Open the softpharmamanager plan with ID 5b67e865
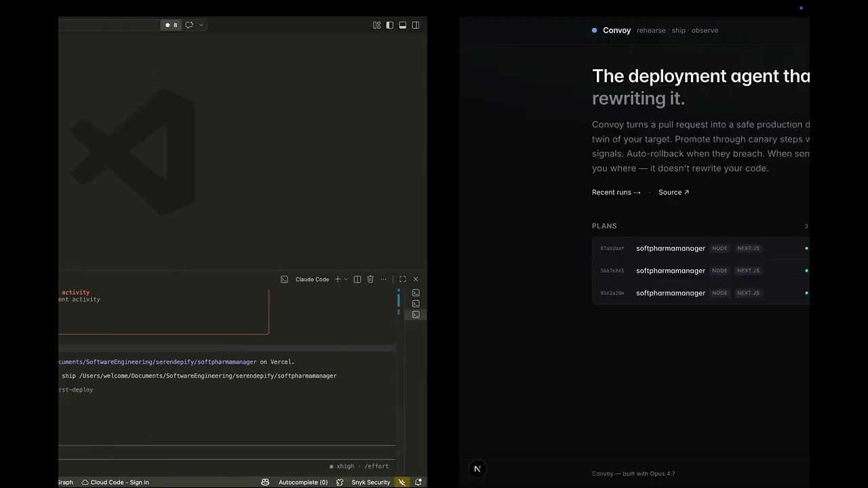 pos(701,271)
